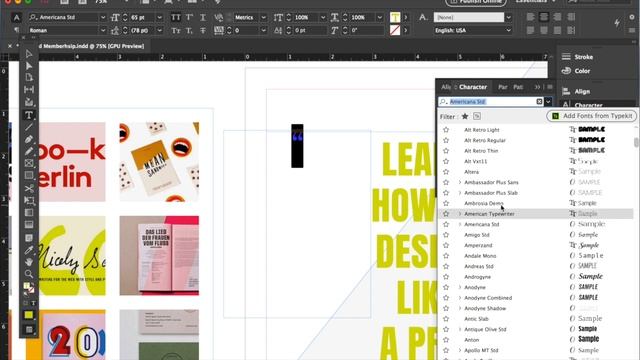640x360 pixels.
Task: Toggle favorite star for Alt Retro Light
Action: coord(446,130)
